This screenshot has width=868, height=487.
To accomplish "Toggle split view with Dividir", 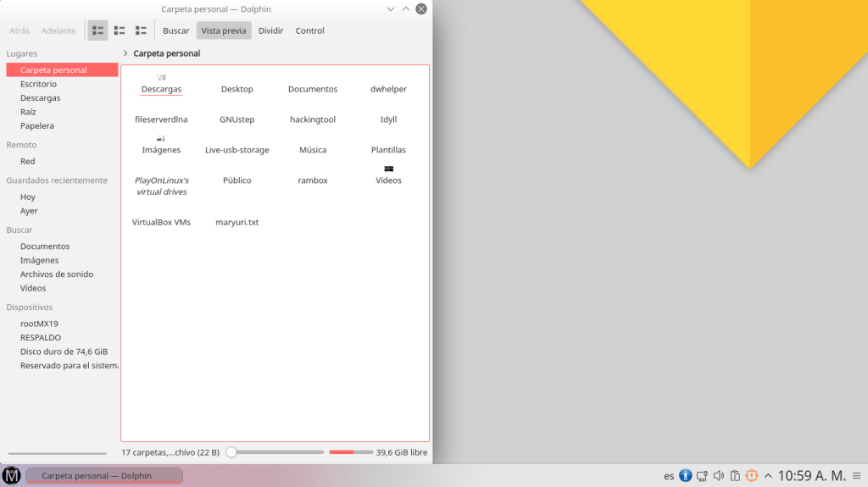I will pos(270,30).
